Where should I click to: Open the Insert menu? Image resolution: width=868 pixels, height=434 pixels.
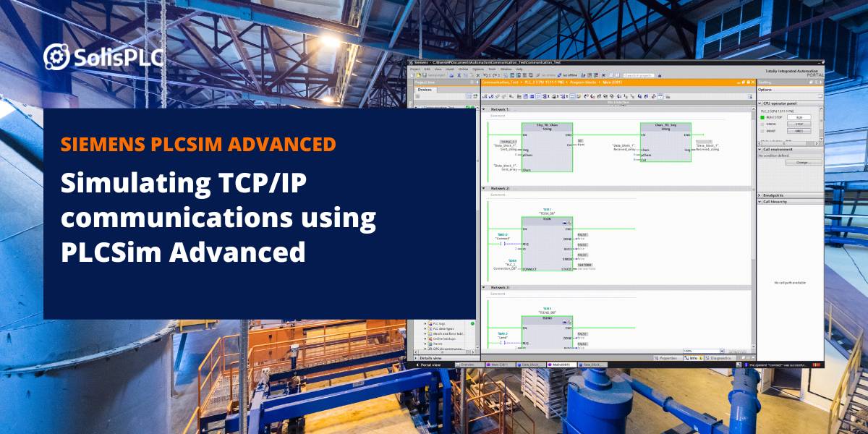[x=450, y=69]
